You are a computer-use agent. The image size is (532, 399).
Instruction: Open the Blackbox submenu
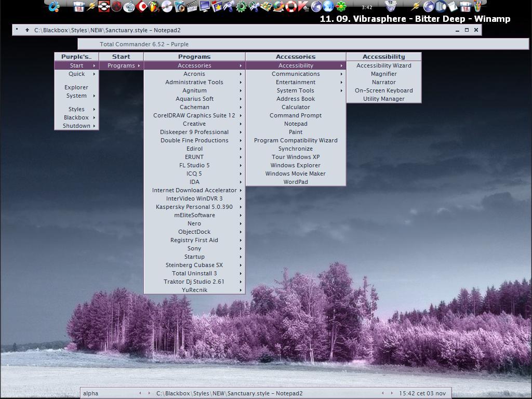(77, 117)
